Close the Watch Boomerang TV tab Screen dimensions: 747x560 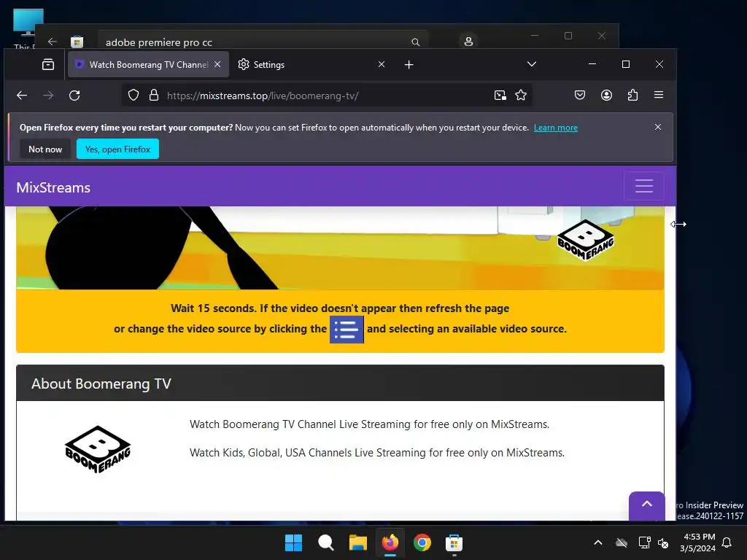(x=217, y=64)
